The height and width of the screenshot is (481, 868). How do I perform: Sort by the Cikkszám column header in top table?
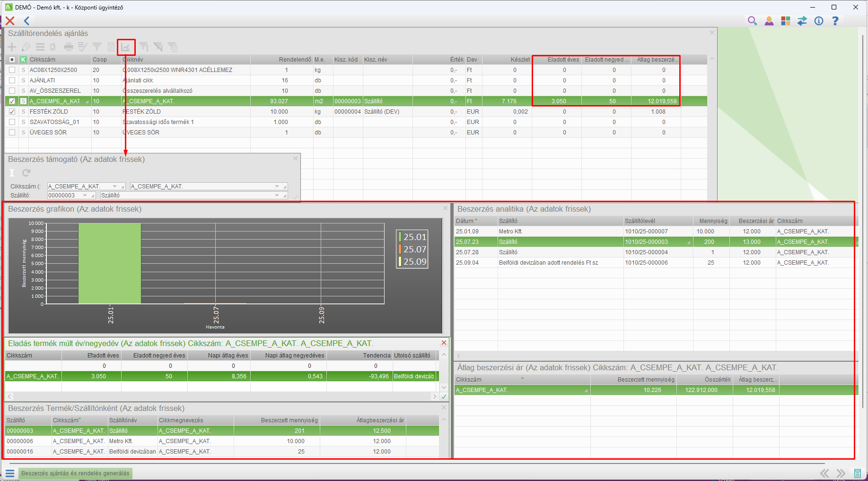pyautogui.click(x=59, y=60)
